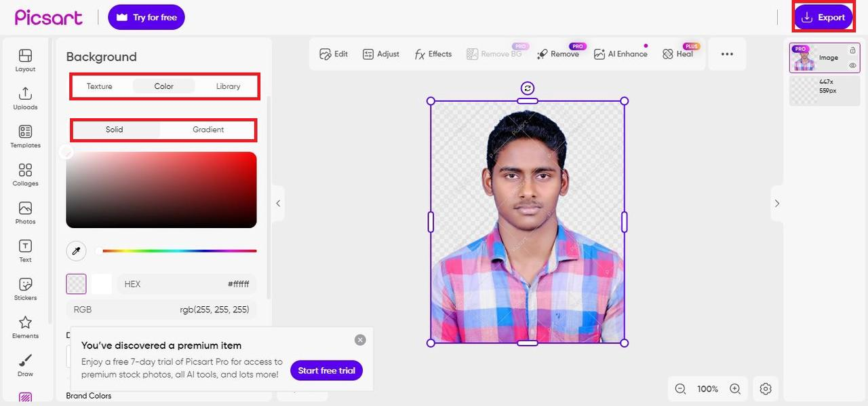Click the Edit toolbar item
868x406 pixels.
point(334,54)
